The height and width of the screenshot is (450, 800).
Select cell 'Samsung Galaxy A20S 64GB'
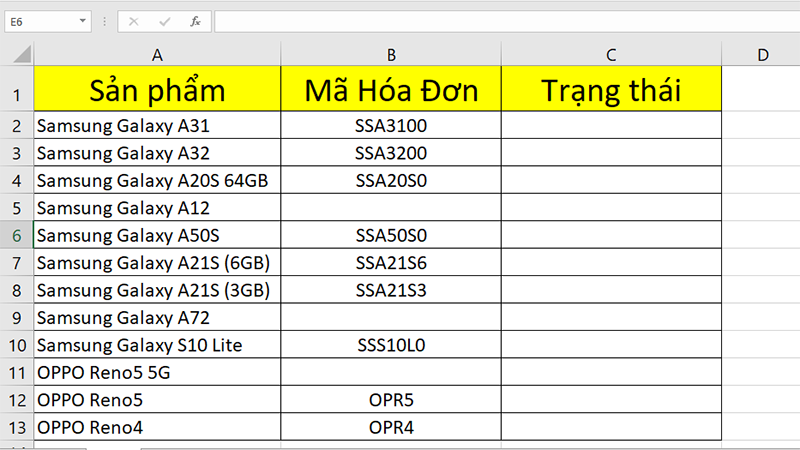pos(157,181)
